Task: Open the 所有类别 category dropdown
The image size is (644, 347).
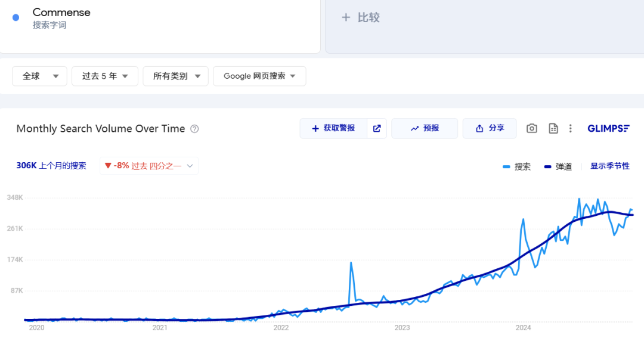Action: (x=175, y=76)
